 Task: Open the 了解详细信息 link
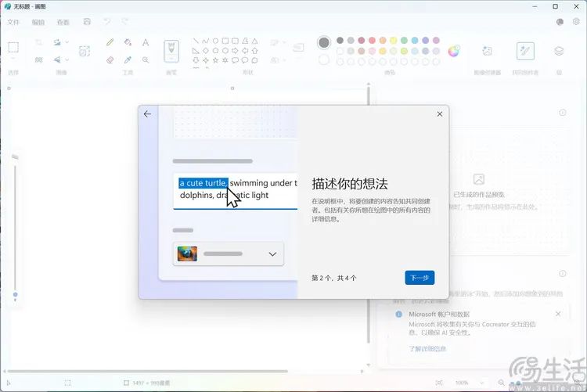(427, 348)
